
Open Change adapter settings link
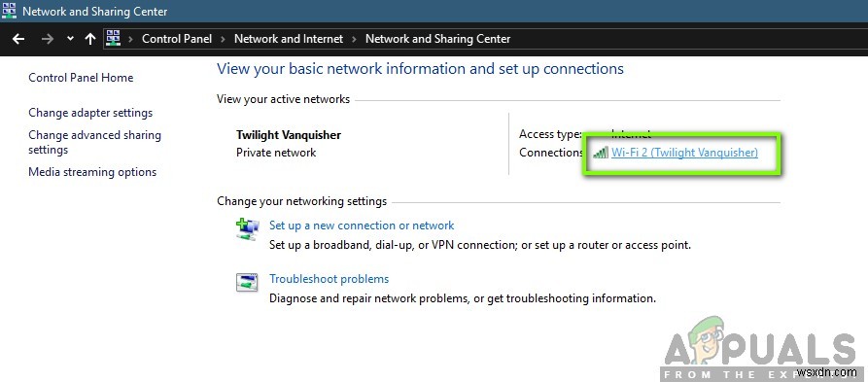click(x=90, y=113)
